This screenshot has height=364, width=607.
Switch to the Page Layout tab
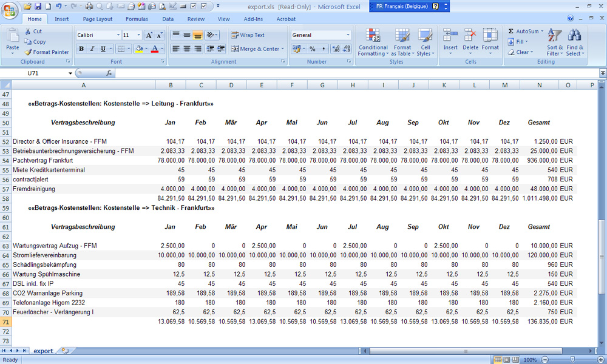97,19
